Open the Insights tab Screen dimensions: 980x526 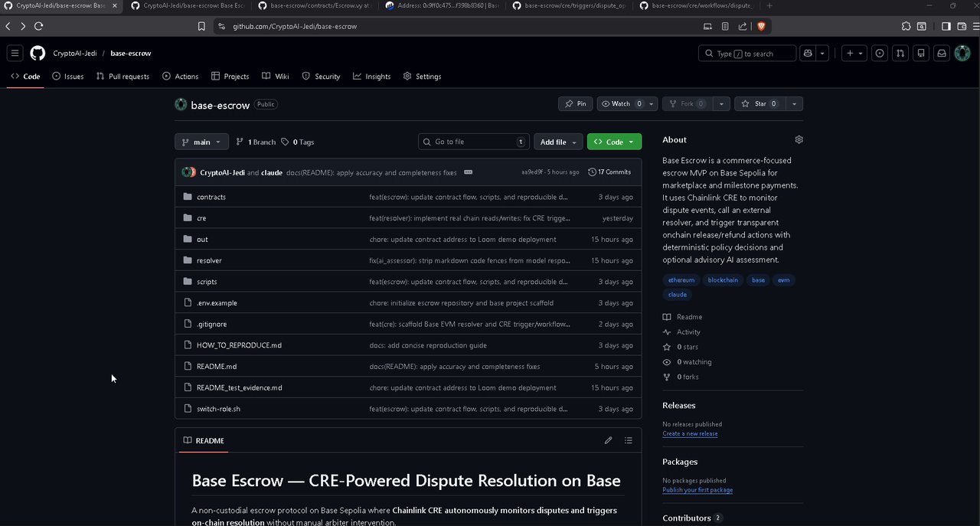(x=371, y=77)
